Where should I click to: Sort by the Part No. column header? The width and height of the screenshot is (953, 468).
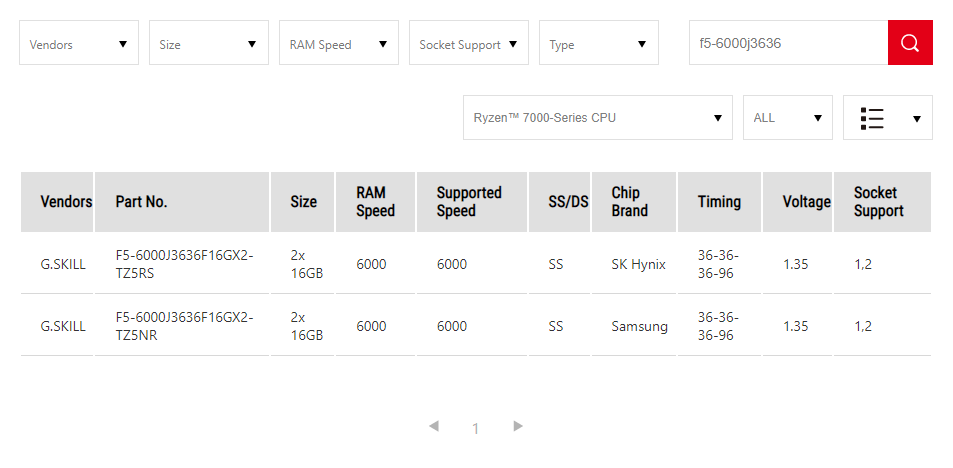pos(142,202)
